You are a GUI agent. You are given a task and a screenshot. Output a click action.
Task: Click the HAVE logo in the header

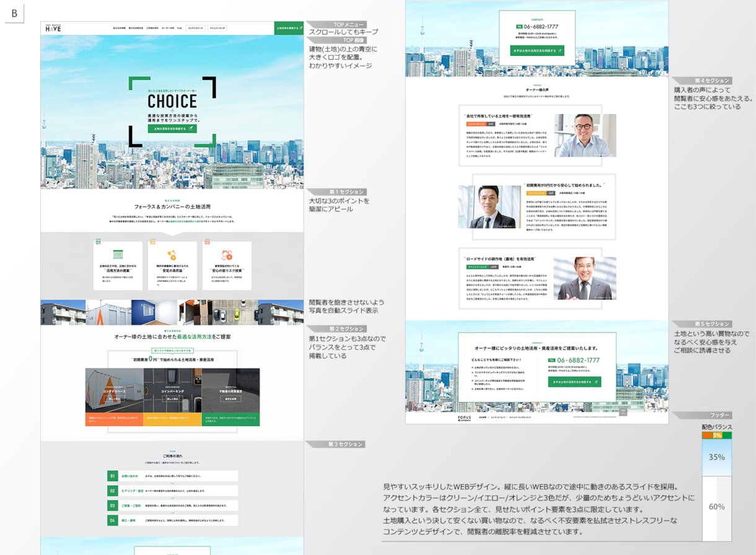[x=53, y=29]
